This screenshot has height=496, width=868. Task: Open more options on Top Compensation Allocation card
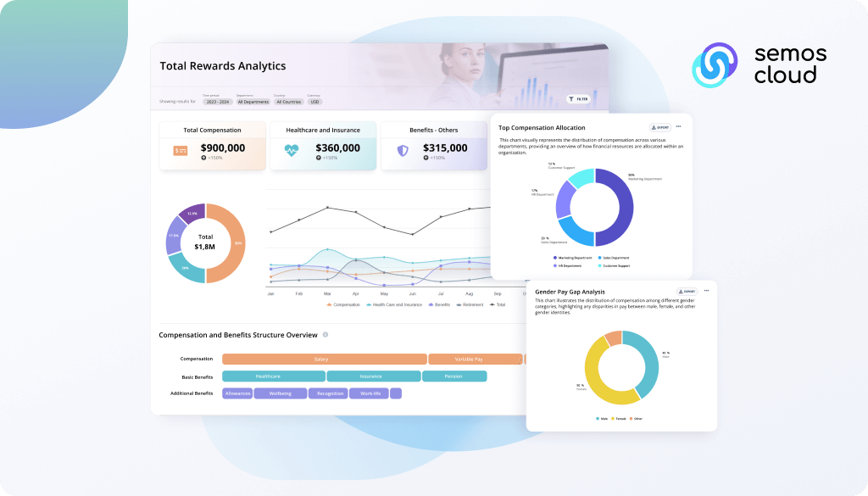pyautogui.click(x=679, y=127)
